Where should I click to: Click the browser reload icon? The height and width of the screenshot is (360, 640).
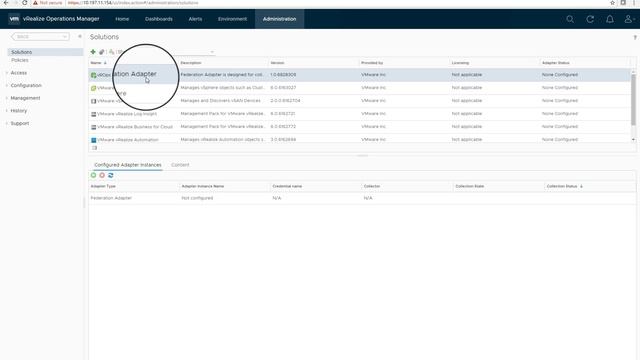coord(25,3)
